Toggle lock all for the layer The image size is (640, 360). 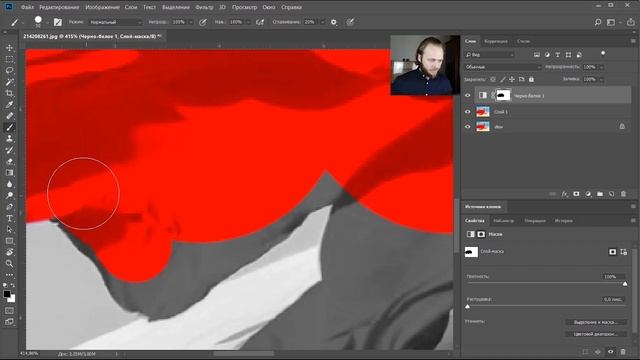(531, 79)
